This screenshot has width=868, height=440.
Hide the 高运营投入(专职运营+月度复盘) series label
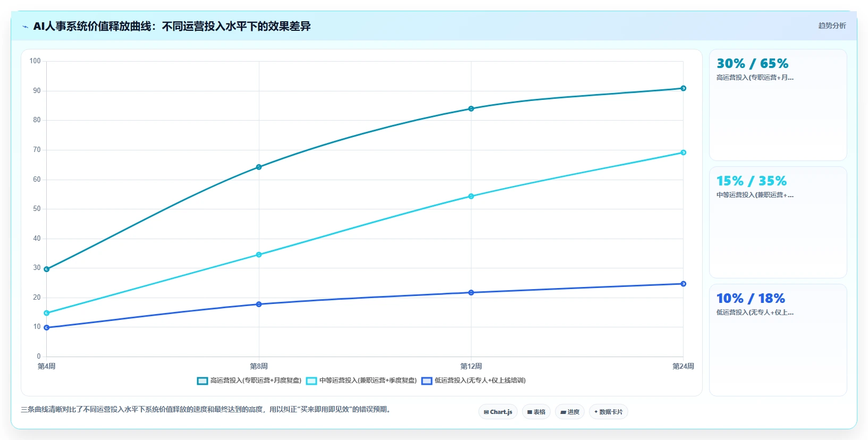[256, 380]
